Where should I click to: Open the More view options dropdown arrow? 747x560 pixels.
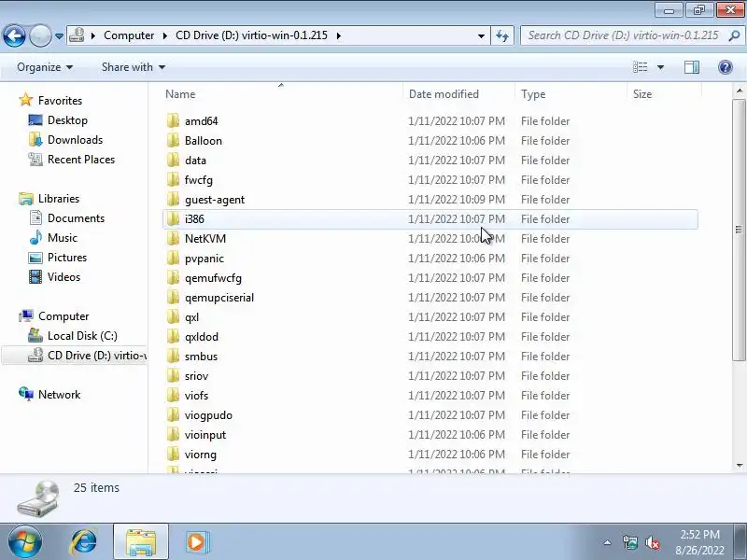coord(660,67)
